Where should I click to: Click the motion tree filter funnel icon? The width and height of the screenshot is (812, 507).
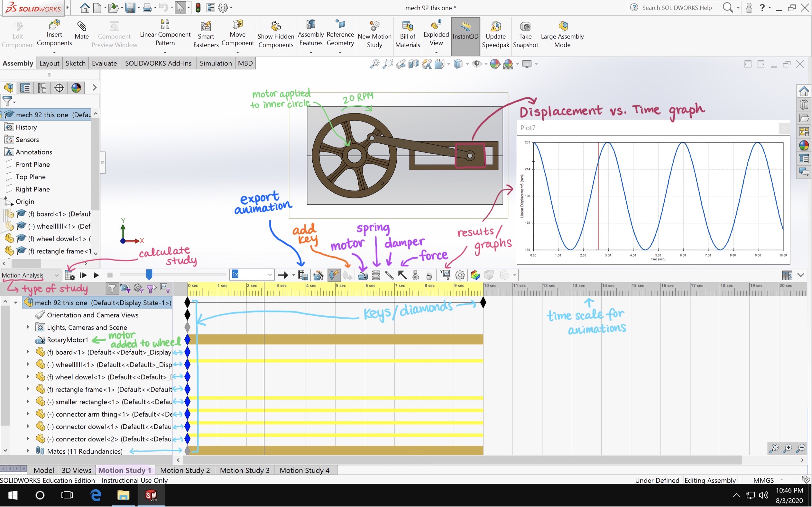(112, 288)
